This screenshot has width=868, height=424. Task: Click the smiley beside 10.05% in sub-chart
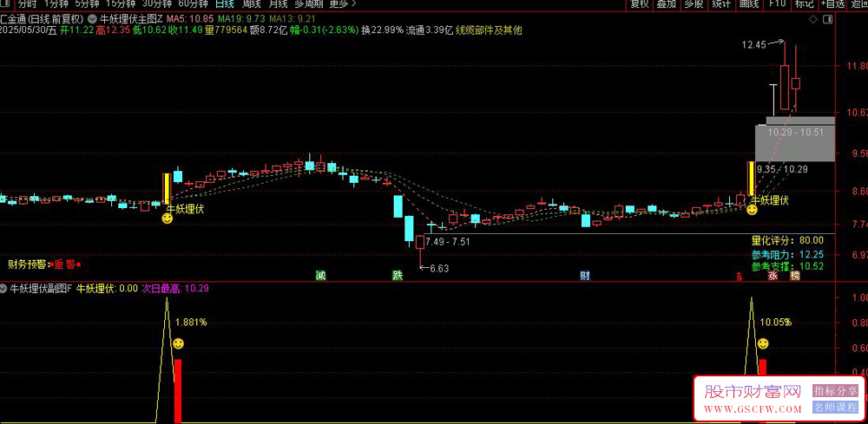[763, 344]
